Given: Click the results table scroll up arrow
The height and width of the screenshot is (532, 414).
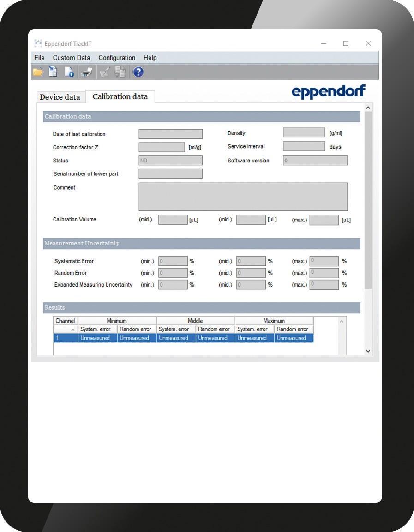Looking at the screenshot, I should click(x=342, y=321).
